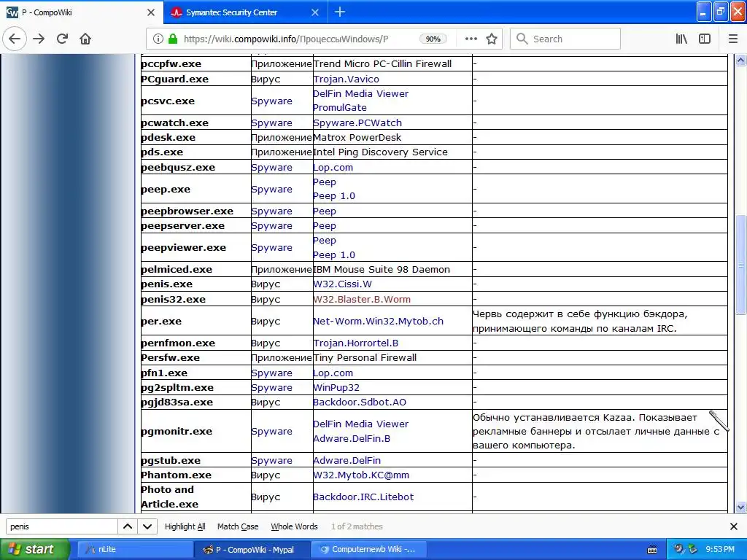Toggle Whole Words in find bar
747x560 pixels.
(x=294, y=526)
